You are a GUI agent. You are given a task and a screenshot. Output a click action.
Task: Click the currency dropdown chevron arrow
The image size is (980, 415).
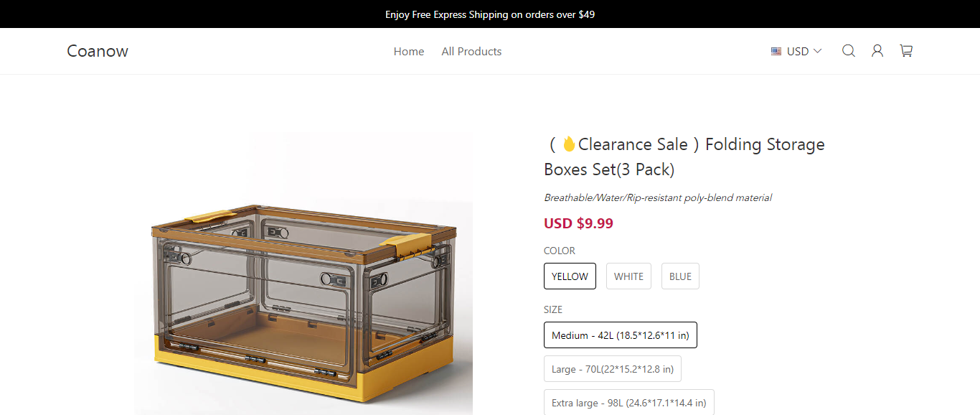(817, 52)
